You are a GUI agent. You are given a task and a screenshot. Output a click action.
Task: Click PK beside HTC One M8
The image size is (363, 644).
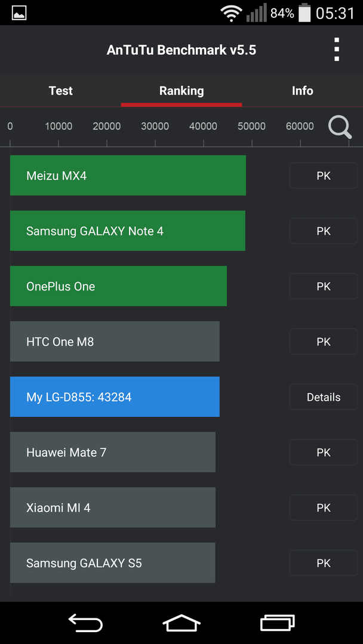[324, 342]
